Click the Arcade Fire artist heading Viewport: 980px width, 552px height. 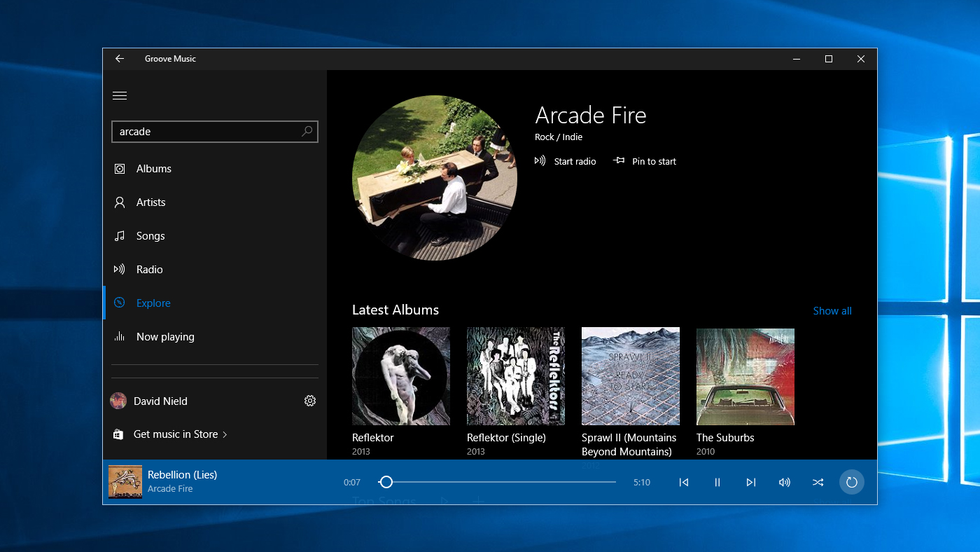(x=591, y=115)
